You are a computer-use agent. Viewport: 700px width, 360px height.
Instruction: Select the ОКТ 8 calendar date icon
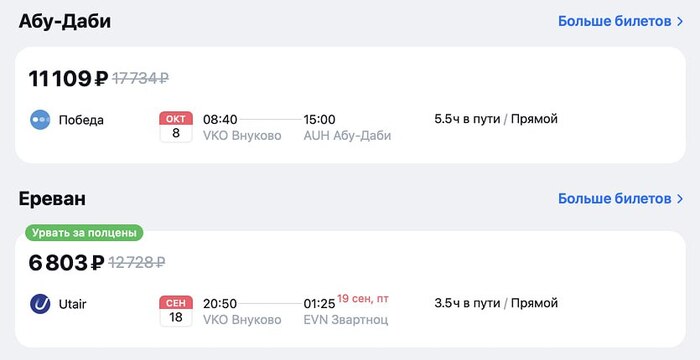[x=176, y=127]
